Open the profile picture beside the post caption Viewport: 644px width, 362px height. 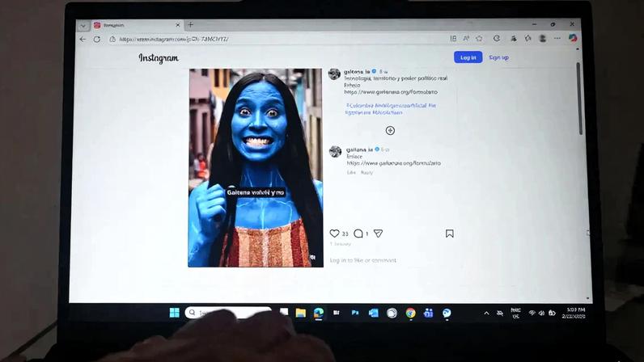(334, 74)
